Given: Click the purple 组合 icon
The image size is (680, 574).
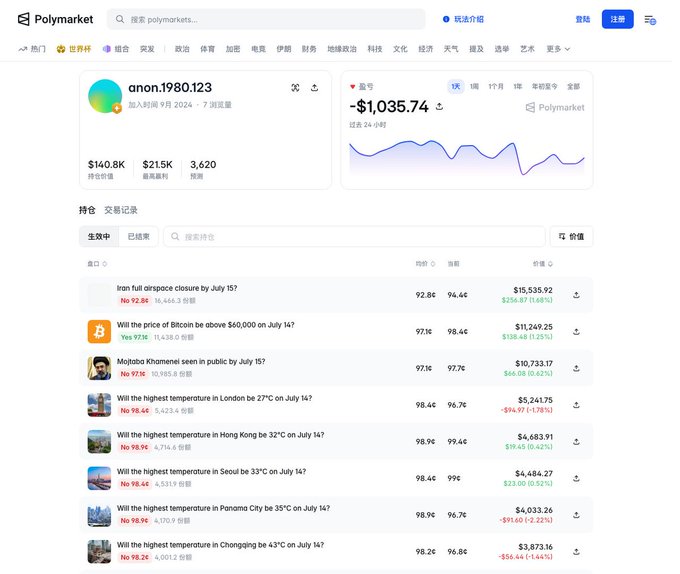Looking at the screenshot, I should click(x=107, y=49).
